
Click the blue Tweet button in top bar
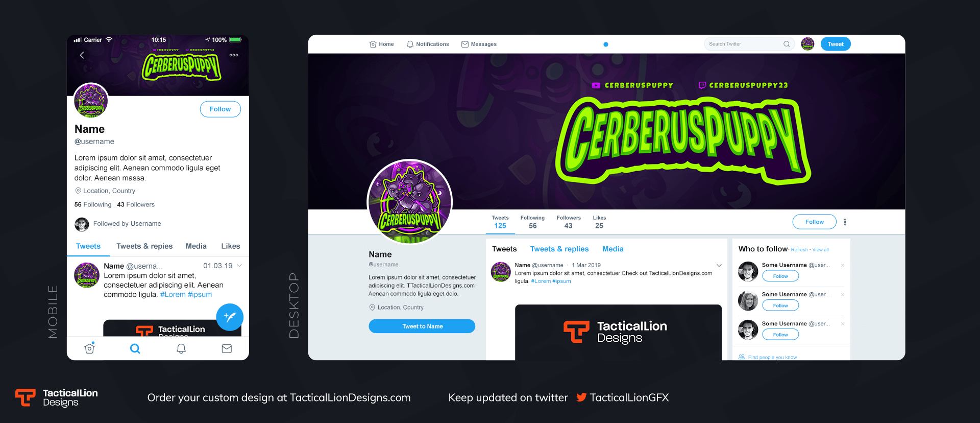click(x=836, y=44)
